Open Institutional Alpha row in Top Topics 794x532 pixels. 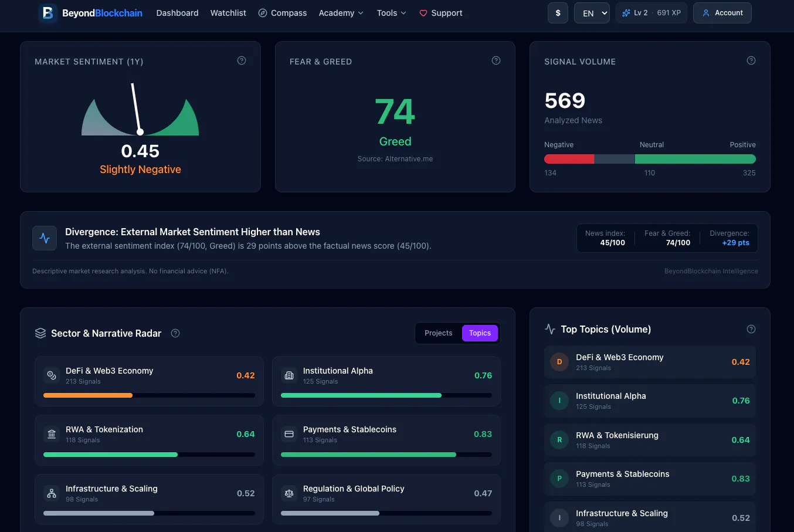(650, 401)
